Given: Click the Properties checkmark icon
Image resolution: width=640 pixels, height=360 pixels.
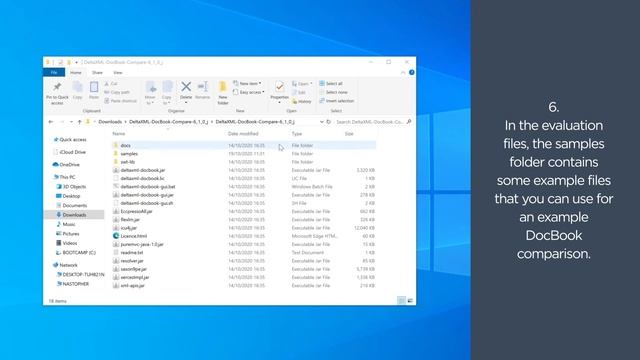Looking at the screenshot, I should [x=280, y=87].
